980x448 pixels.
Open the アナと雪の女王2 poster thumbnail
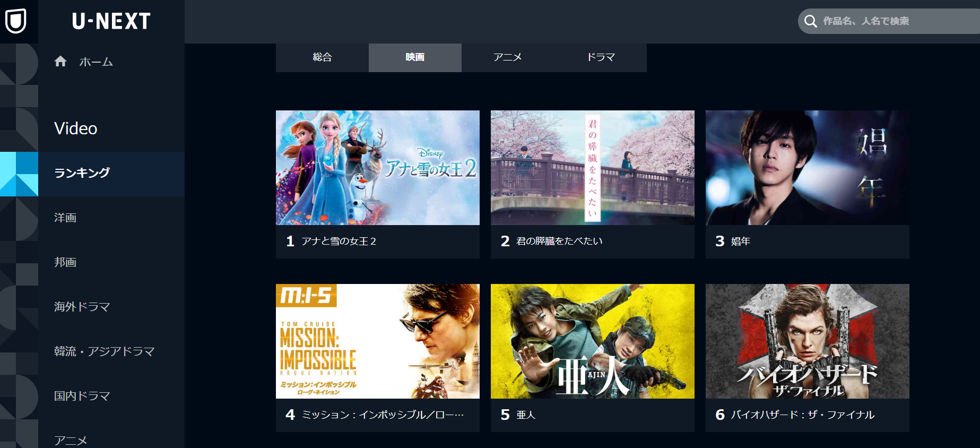[378, 168]
